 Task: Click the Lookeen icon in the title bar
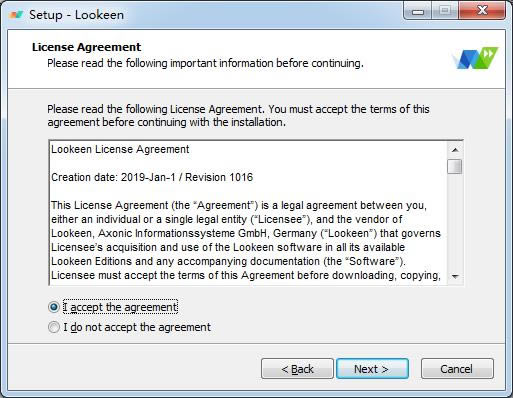click(16, 15)
